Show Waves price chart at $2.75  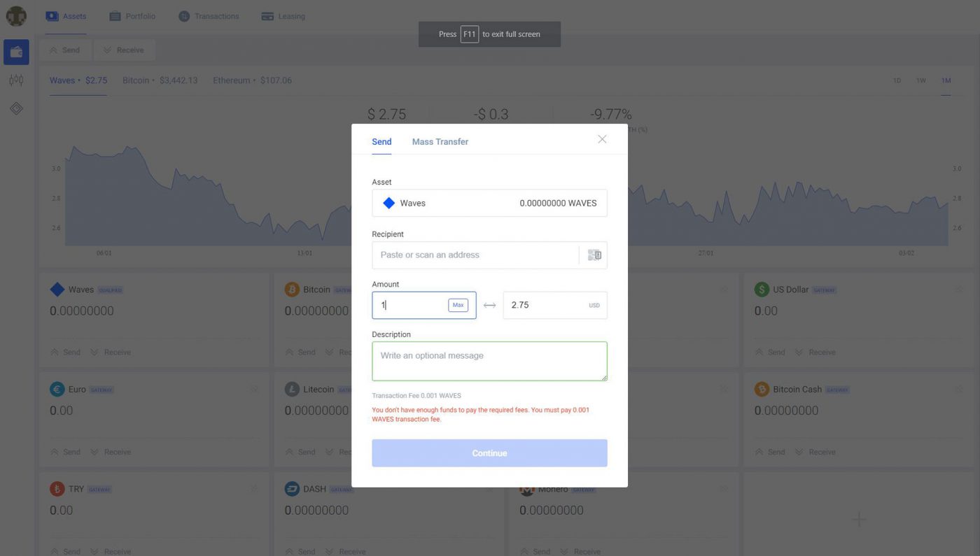click(78, 80)
